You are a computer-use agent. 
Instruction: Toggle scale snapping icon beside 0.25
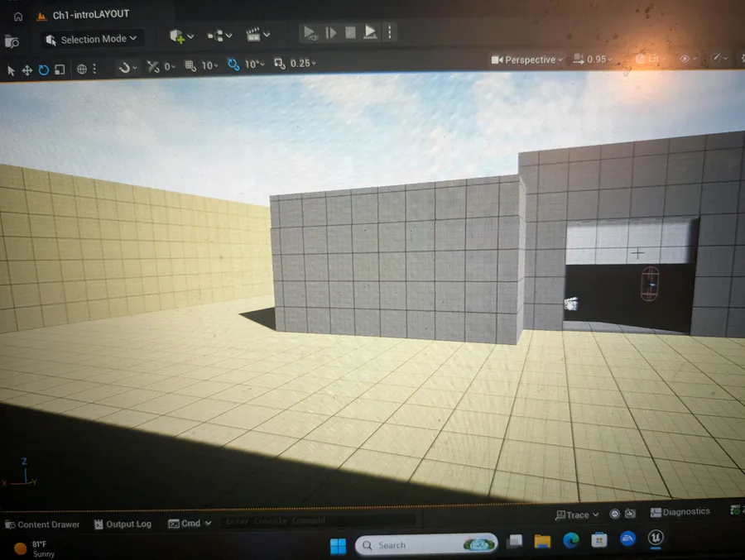click(x=280, y=63)
